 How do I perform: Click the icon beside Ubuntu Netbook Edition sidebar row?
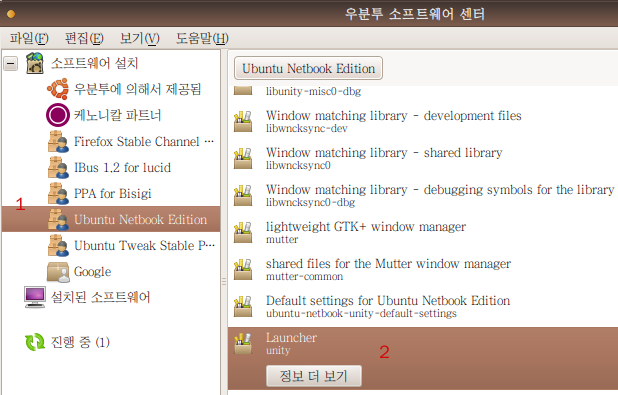[x=58, y=219]
